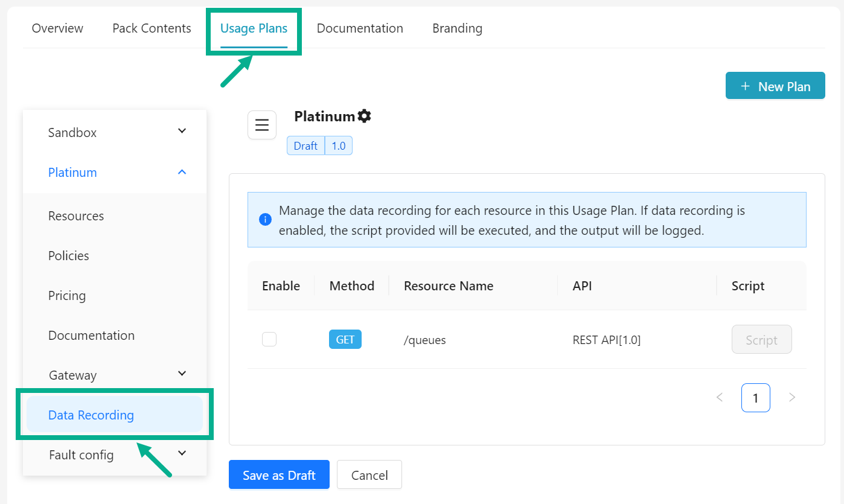This screenshot has height=504, width=844.
Task: Go to the next page with right arrow
Action: coord(791,397)
